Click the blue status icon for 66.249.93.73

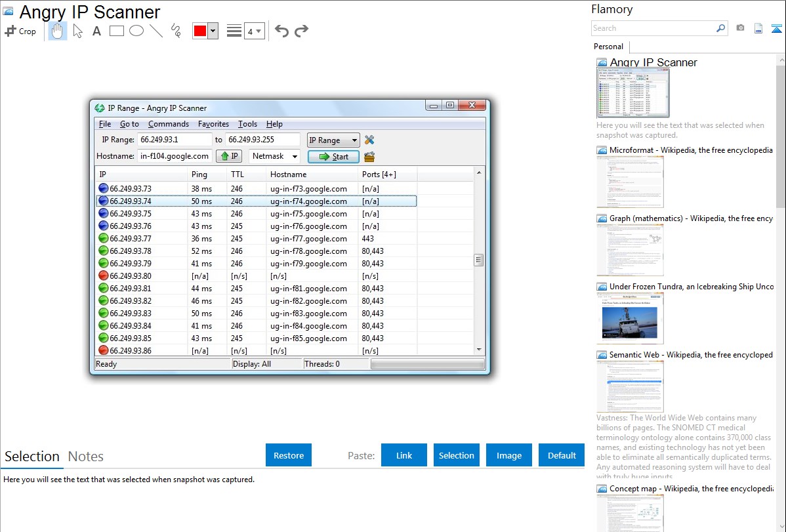103,188
